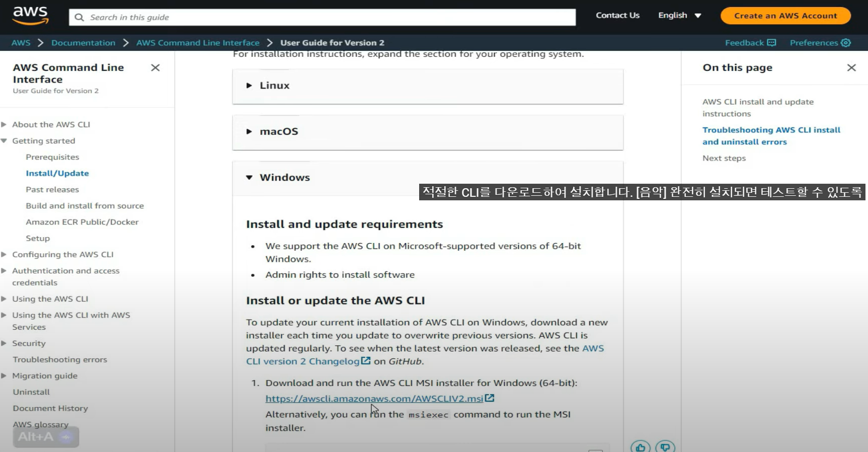Open Build and install from source

click(x=85, y=206)
